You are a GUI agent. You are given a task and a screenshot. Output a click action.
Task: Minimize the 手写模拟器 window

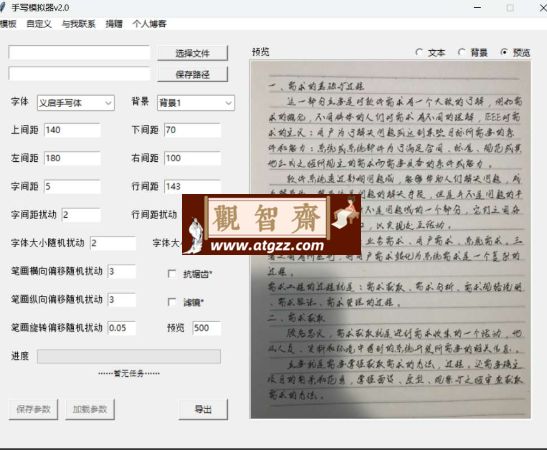pos(478,7)
